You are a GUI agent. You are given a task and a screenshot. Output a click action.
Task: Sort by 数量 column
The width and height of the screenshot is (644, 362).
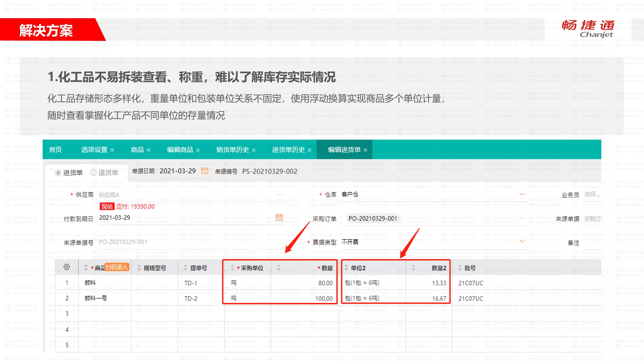coord(279,268)
